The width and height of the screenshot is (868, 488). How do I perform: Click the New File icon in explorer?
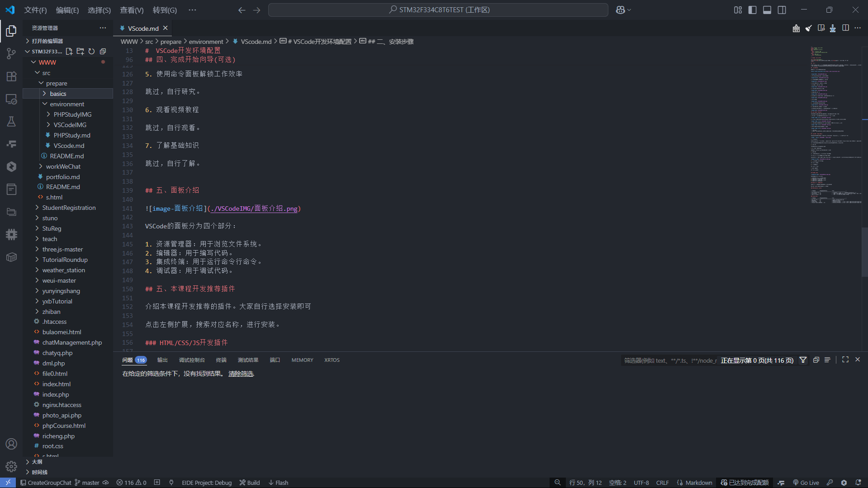(x=69, y=52)
